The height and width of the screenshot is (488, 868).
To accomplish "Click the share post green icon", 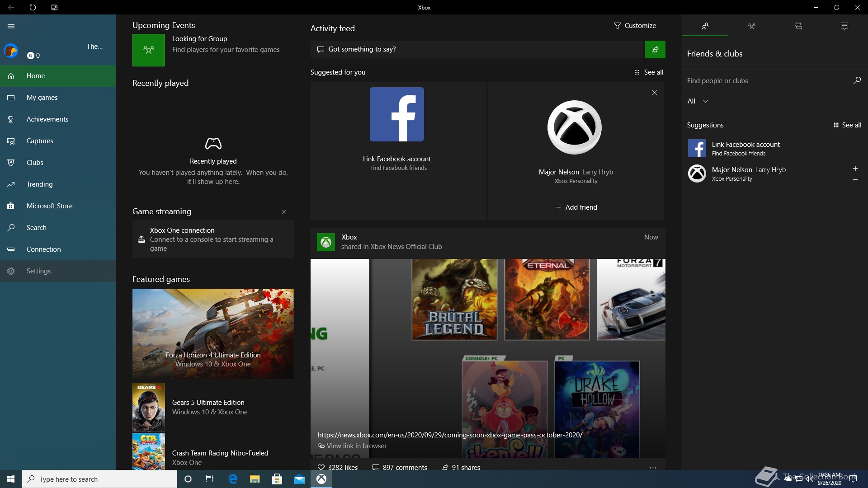I will pos(655,49).
